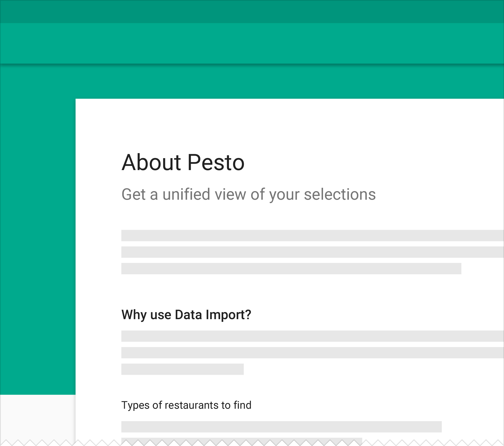Viewport: 504px width, 446px height.
Task: Select the "Types of restaurants to find" heading
Action: coord(186,405)
